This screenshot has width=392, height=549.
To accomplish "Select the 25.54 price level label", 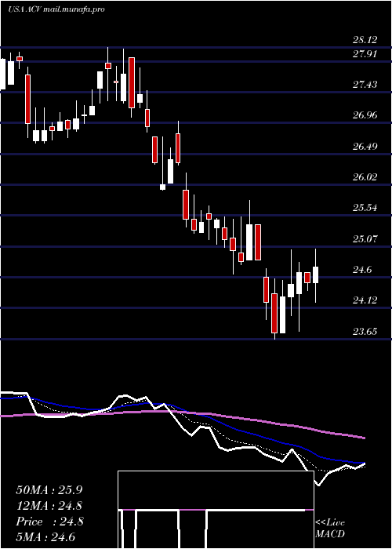I will click(365, 208).
